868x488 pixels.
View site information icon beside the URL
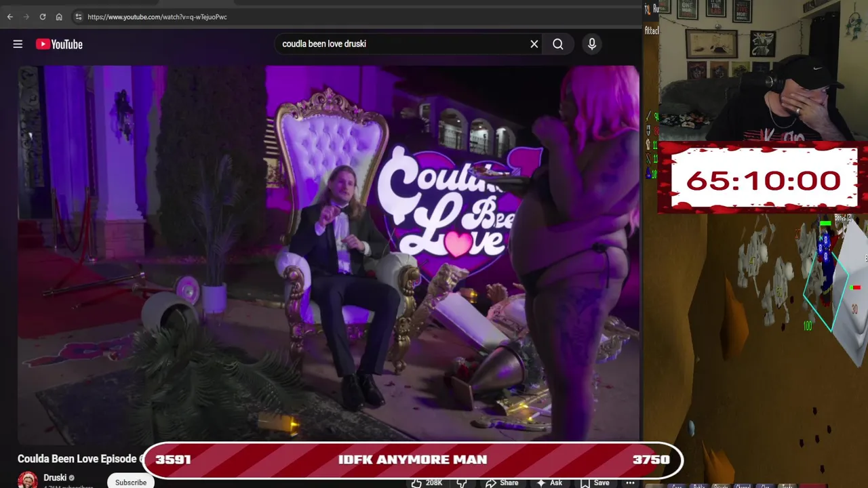(78, 17)
